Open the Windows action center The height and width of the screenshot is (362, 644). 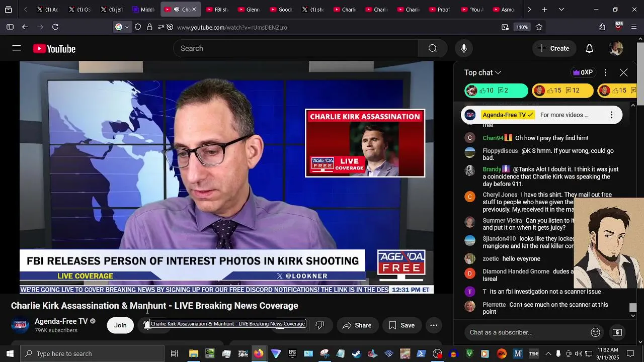click(630, 353)
